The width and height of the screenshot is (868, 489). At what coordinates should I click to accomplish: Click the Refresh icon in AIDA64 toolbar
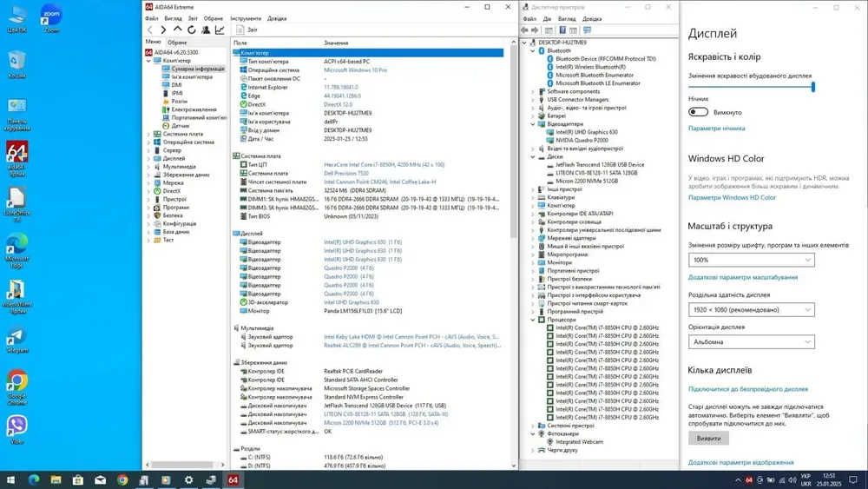(x=192, y=30)
